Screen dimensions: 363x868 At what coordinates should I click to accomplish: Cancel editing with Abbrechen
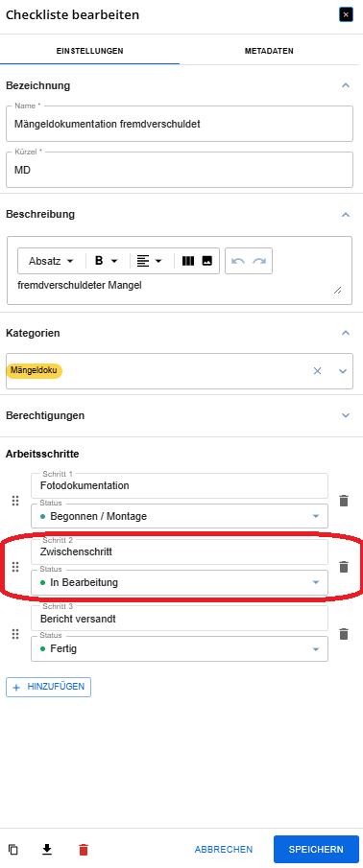(224, 849)
